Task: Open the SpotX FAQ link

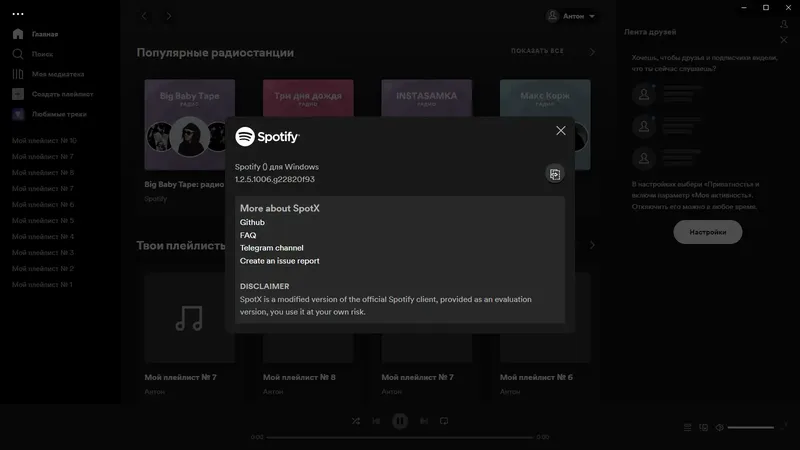Action: [248, 235]
